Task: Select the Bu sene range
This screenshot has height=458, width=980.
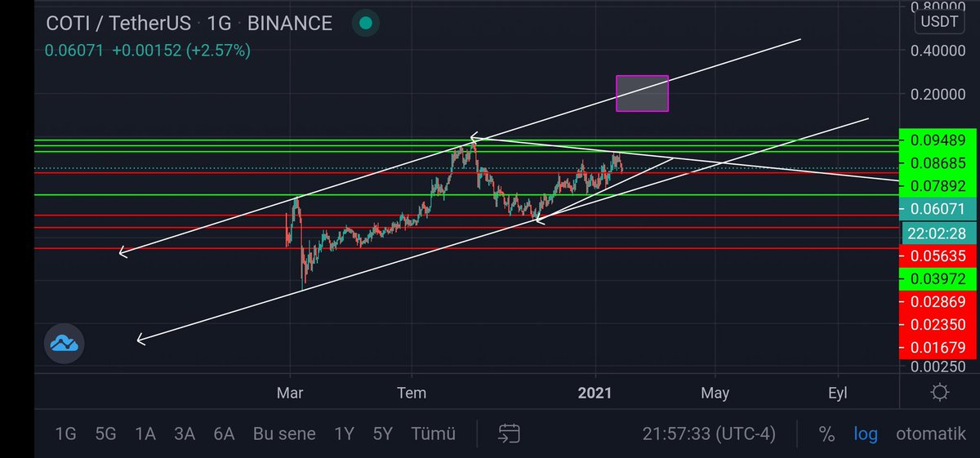Action: [x=284, y=434]
